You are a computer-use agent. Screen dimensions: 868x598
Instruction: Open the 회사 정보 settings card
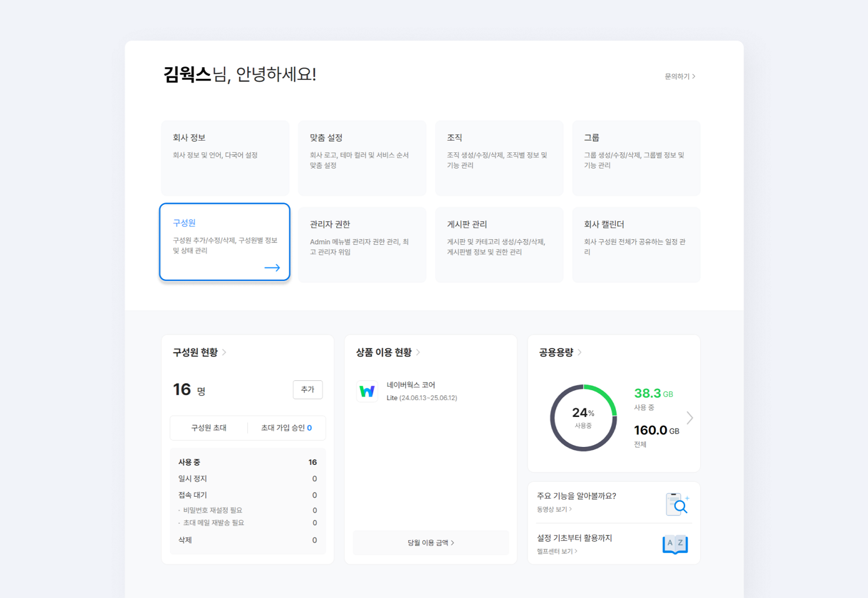pos(225,157)
